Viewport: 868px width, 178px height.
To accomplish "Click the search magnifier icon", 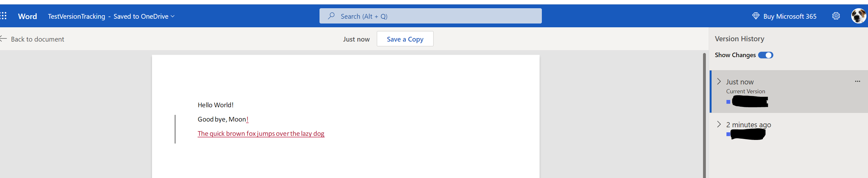I will pos(331,16).
